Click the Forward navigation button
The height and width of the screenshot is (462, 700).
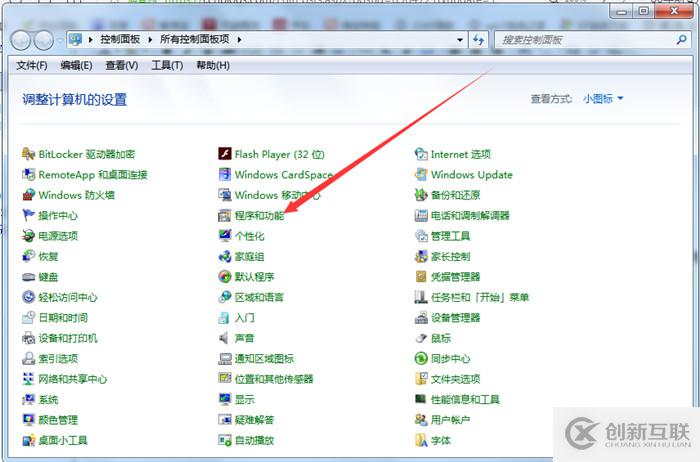pos(44,41)
